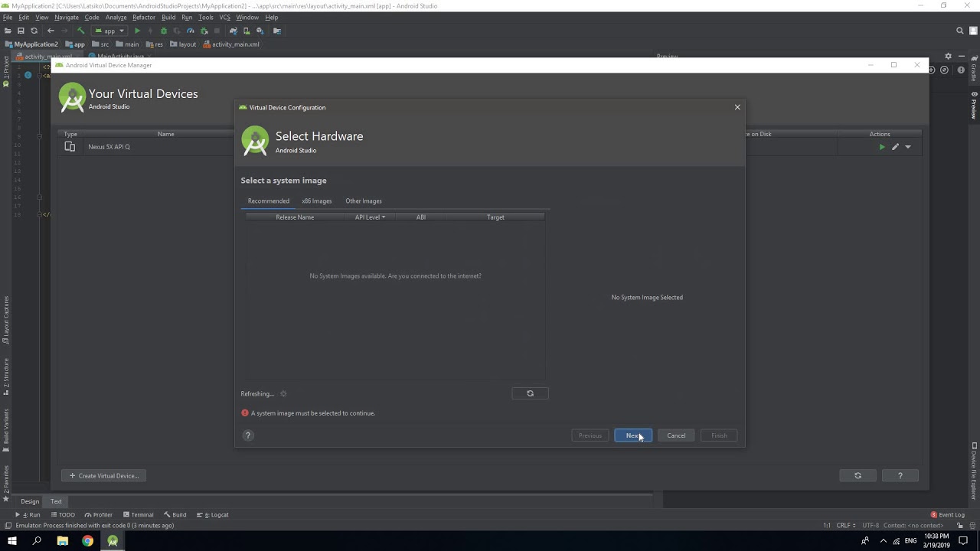Open the Build Variants side tab
The image size is (980, 551).
tap(6, 429)
